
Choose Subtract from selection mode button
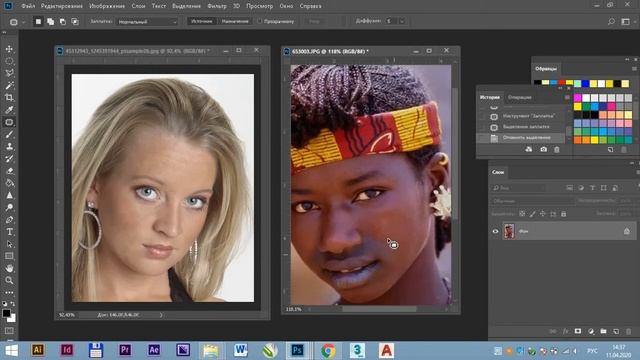click(x=63, y=22)
